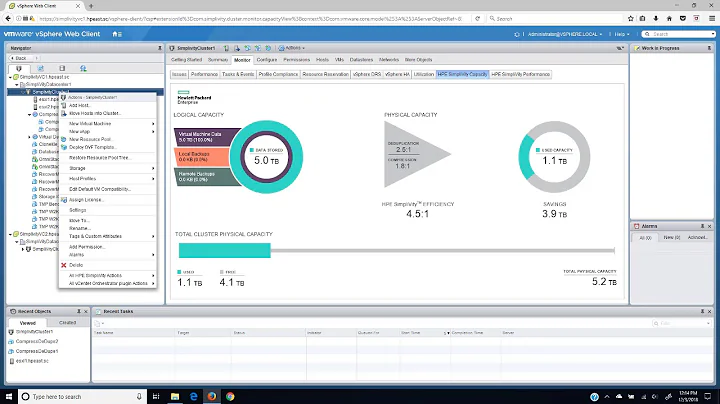Viewport: 720px width, 404px height.
Task: Pin the Recent Tasks panel
Action: (x=702, y=311)
